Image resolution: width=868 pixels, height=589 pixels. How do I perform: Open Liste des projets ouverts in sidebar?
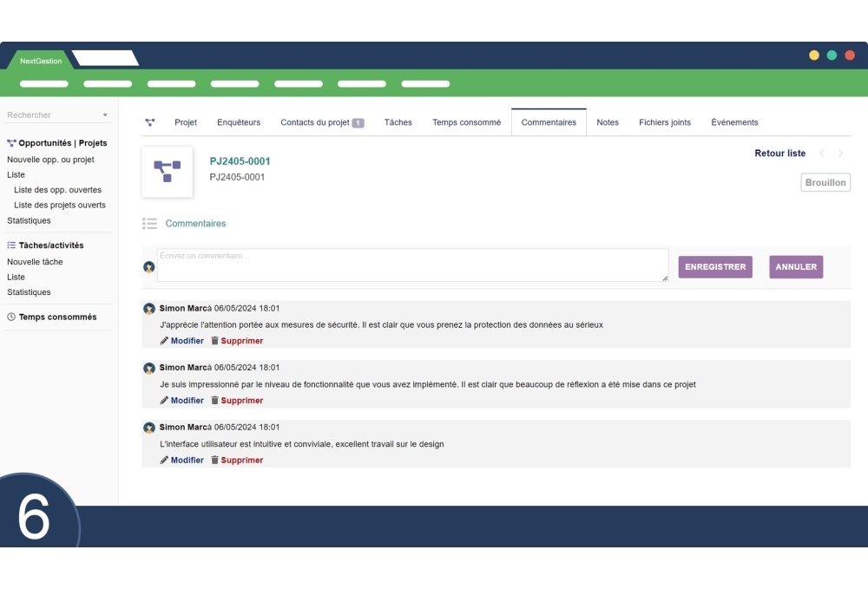pos(60,206)
